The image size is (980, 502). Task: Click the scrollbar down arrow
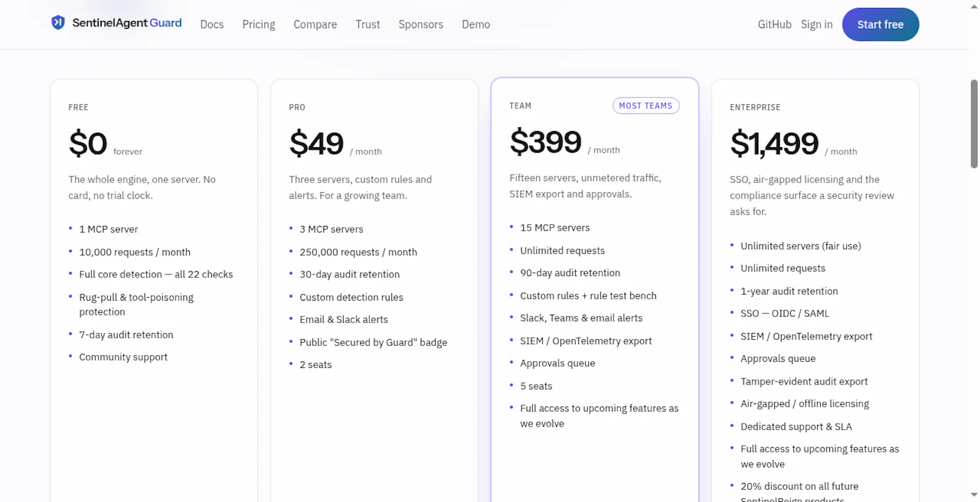coord(974,495)
